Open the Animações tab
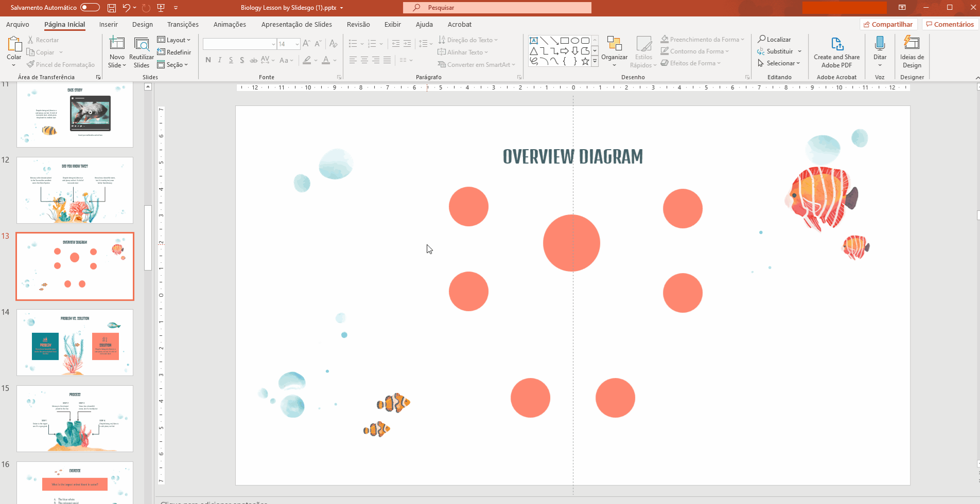Screen dimensions: 980x504 [x=230, y=24]
